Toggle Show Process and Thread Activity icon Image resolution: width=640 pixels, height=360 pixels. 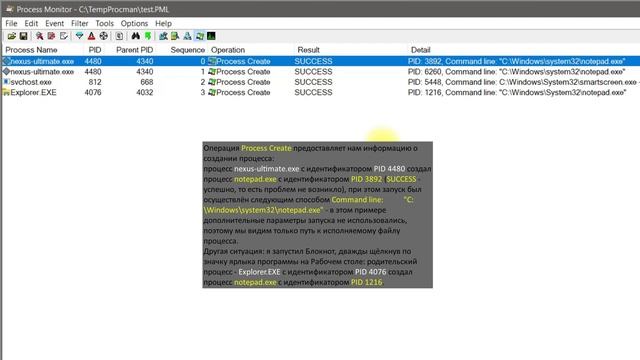(200, 36)
